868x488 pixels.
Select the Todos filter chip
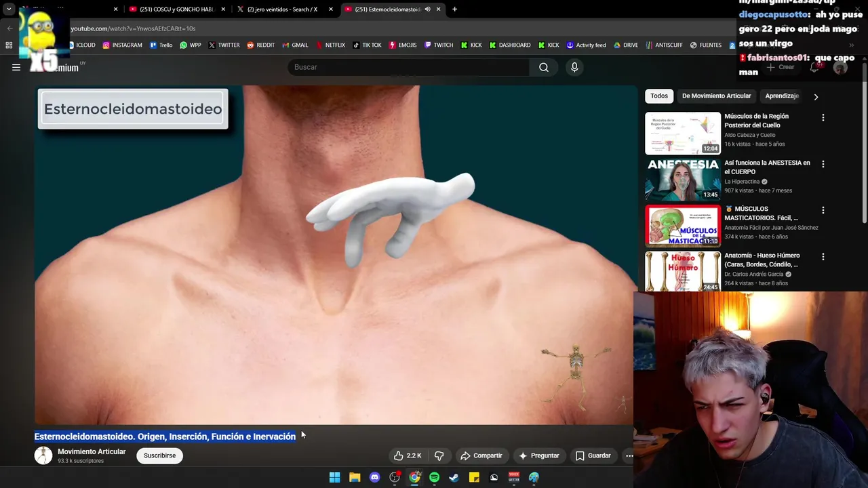(x=659, y=96)
